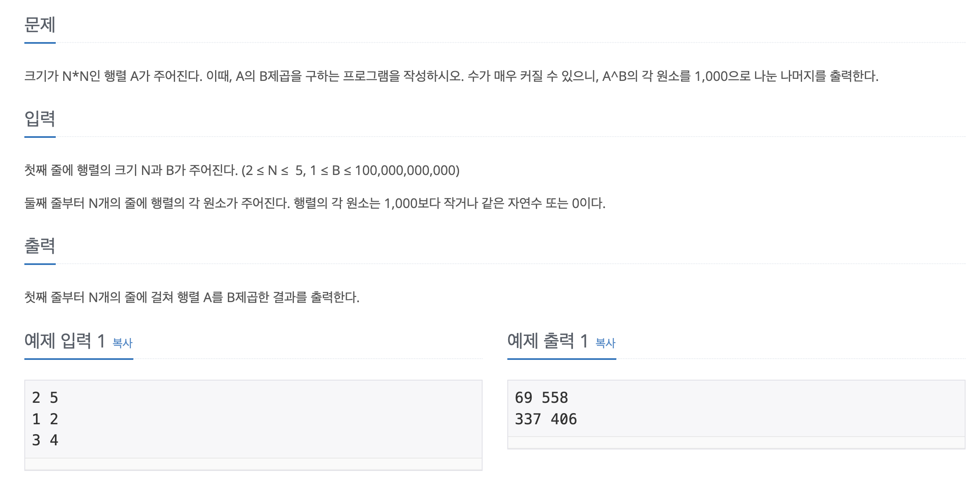Click the 복사 link beside 예제 출력 1
980x487 pixels.
point(605,343)
